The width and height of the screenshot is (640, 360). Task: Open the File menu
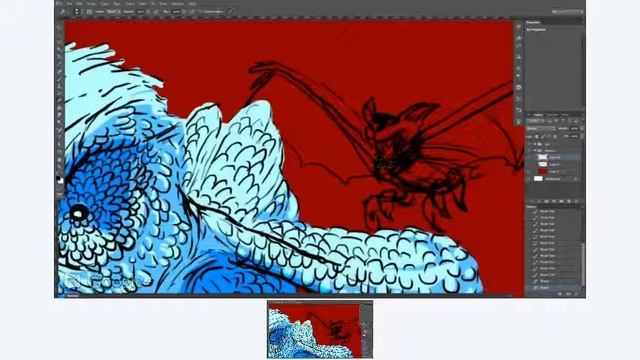(69, 4)
